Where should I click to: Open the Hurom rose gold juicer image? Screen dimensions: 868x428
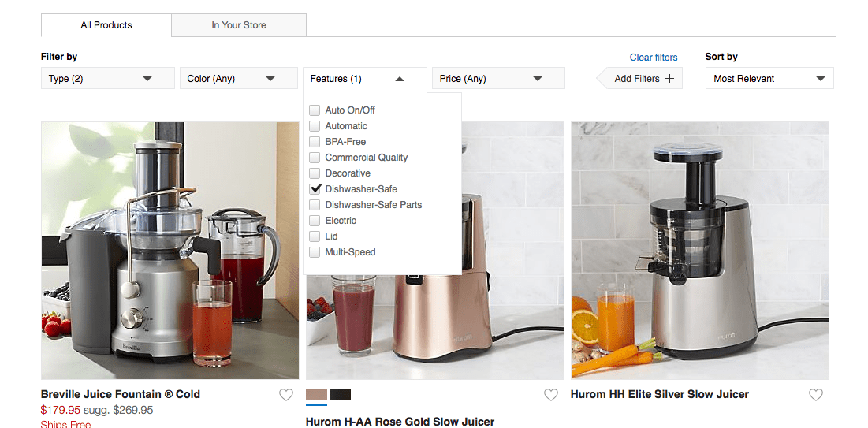(435, 326)
